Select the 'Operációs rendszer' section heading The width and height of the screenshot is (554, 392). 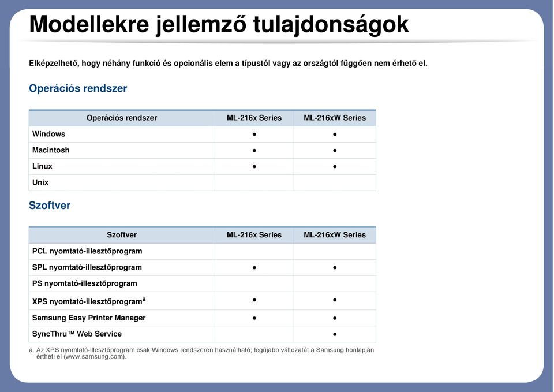pos(78,88)
